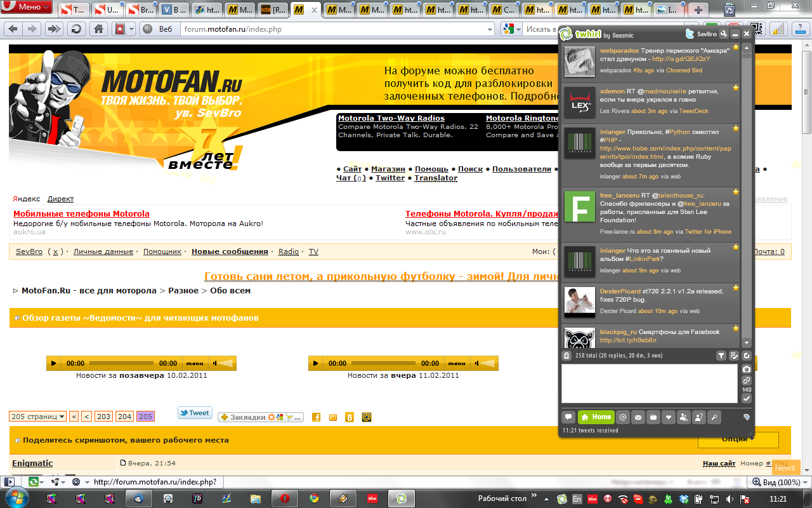The width and height of the screenshot is (812, 508).
Task: Open the forum Магазин link
Action: (x=388, y=169)
